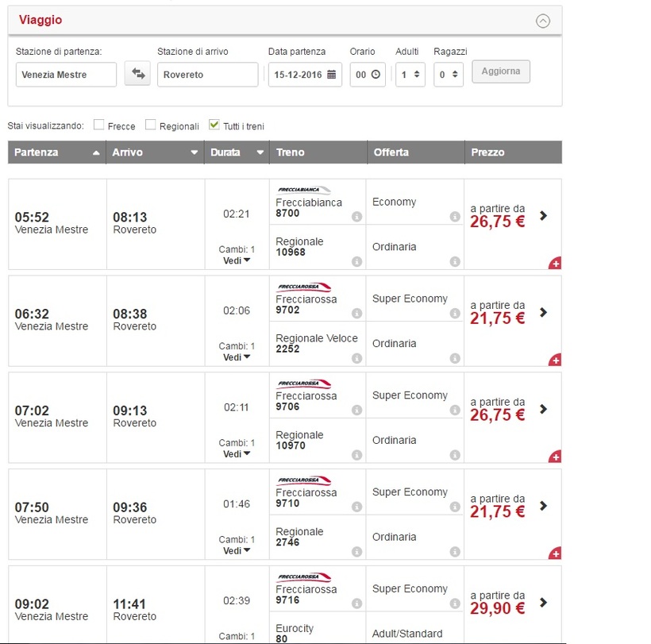
Task: Click red plus icon on 05:52 trip
Action: pyautogui.click(x=555, y=264)
